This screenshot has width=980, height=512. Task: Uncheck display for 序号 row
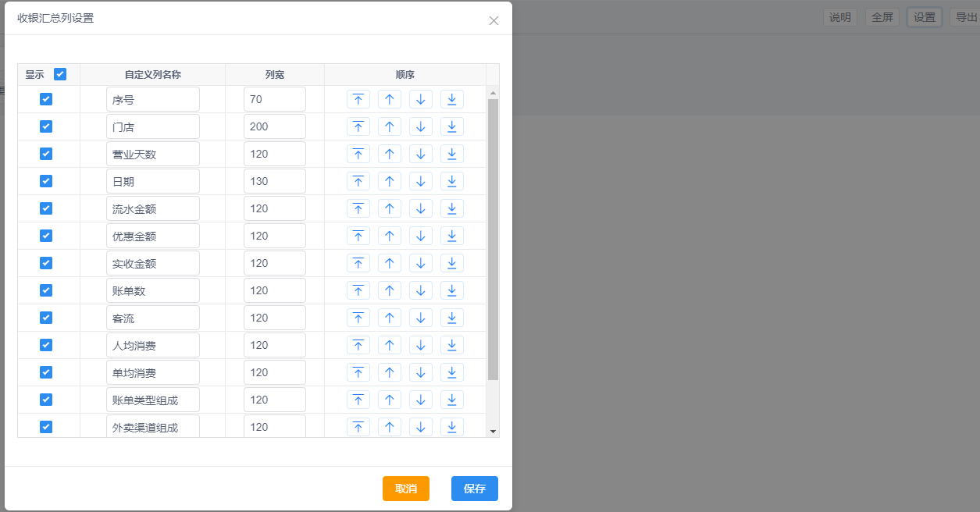point(46,99)
